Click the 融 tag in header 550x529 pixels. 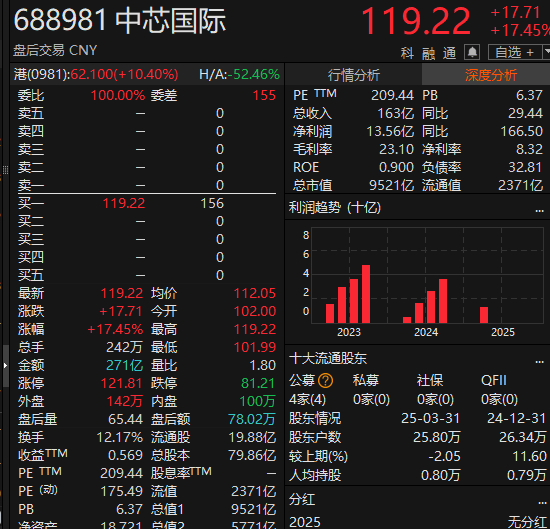coord(428,53)
